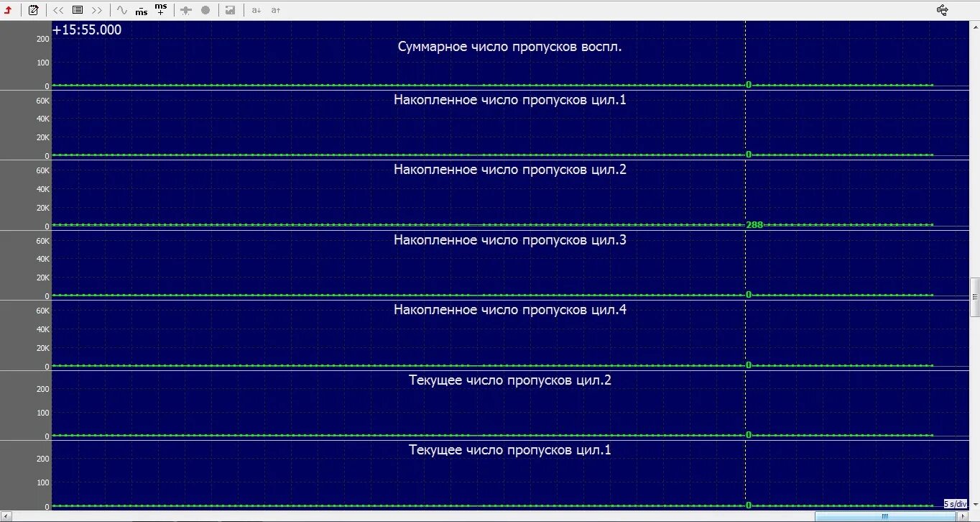The image size is (980, 522).
Task: Decrease time scale with ms minus
Action: (x=142, y=11)
